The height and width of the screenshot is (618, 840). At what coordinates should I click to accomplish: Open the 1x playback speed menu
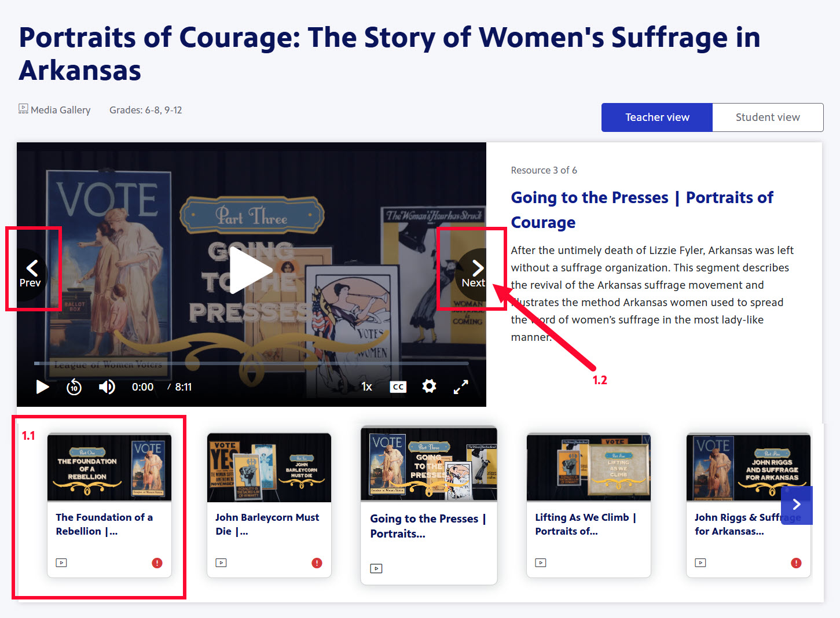point(367,387)
